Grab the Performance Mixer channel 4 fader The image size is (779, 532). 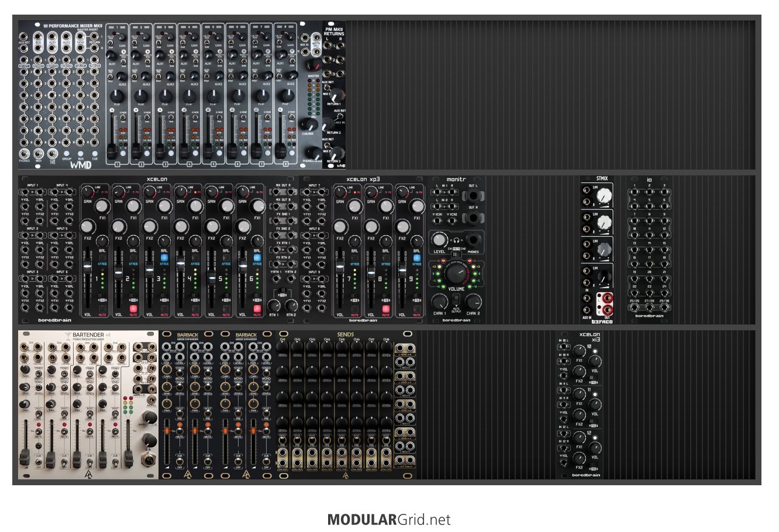(x=183, y=151)
